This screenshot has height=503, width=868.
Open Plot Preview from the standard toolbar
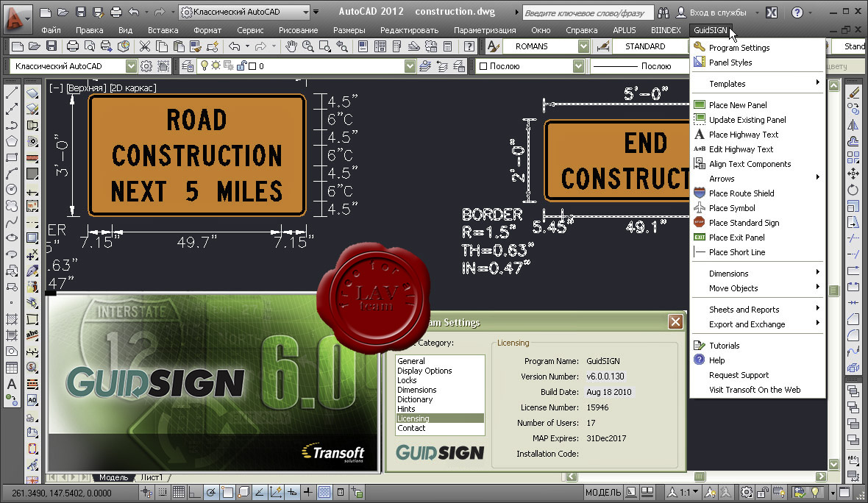89,46
